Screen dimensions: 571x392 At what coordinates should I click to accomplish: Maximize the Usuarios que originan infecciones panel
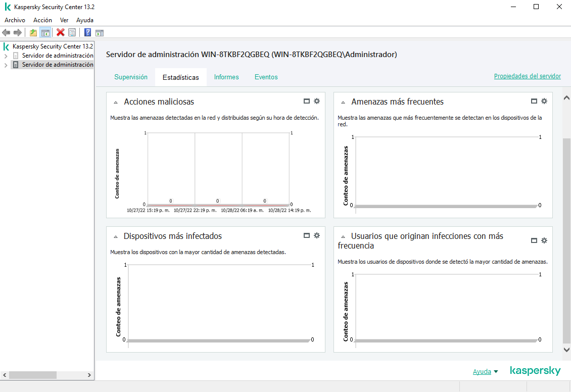pyautogui.click(x=534, y=240)
